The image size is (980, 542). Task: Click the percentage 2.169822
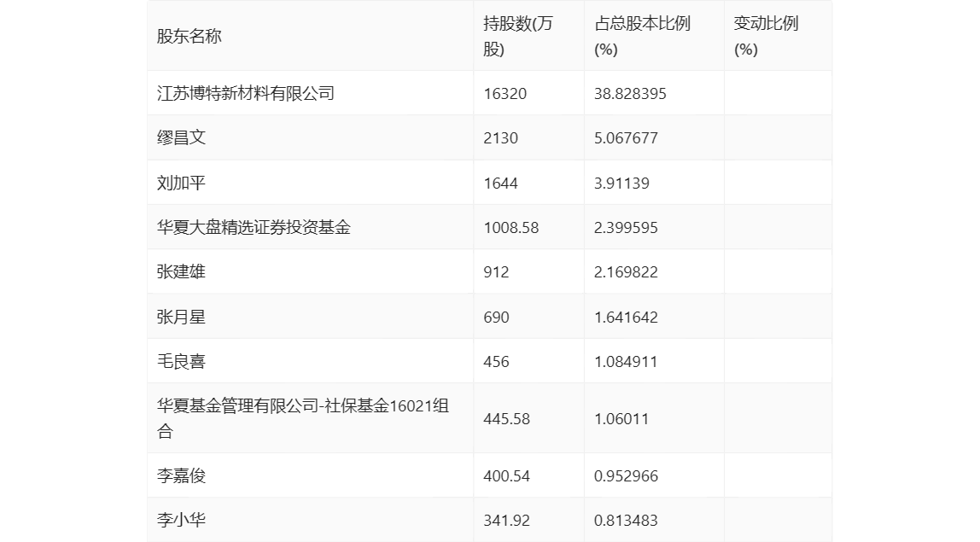coord(626,272)
